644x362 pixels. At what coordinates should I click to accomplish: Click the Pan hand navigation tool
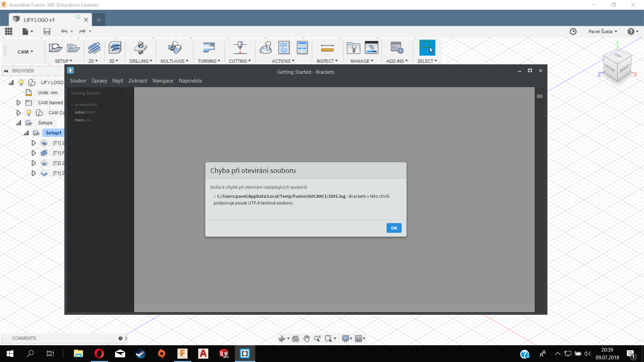pos(307,339)
